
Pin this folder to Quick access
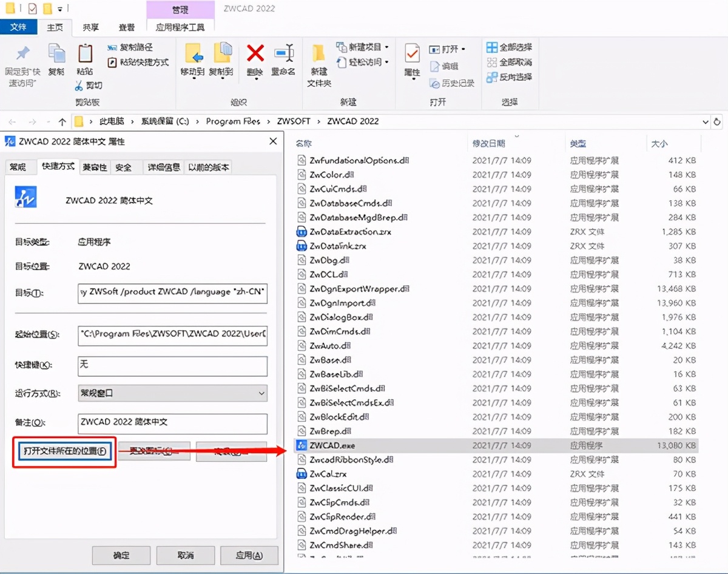[22, 66]
